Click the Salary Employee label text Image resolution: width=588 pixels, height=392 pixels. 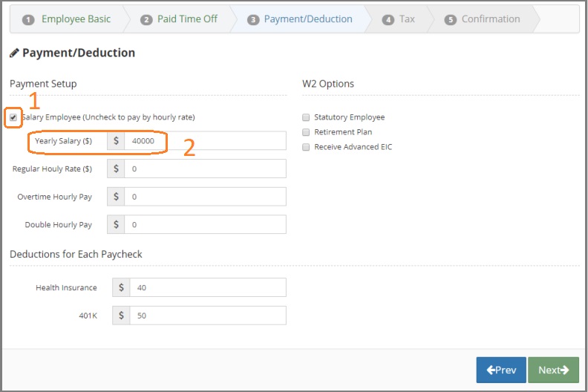click(x=108, y=117)
